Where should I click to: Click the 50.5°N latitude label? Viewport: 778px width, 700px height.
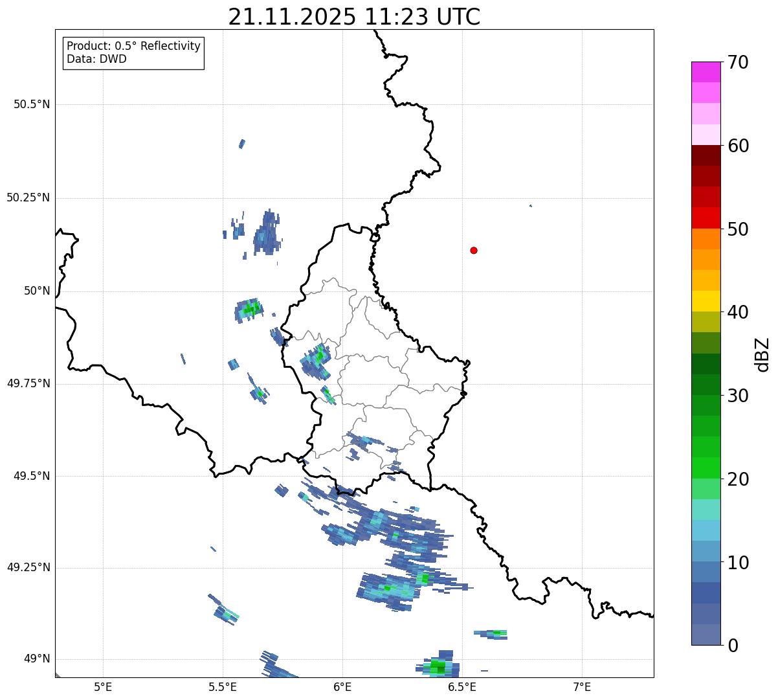tap(32, 104)
